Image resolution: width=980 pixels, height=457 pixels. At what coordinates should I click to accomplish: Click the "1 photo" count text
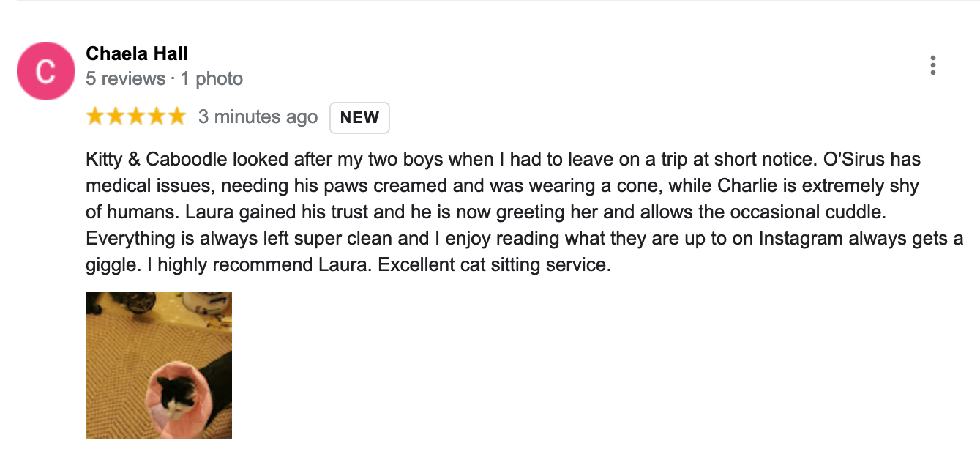212,78
